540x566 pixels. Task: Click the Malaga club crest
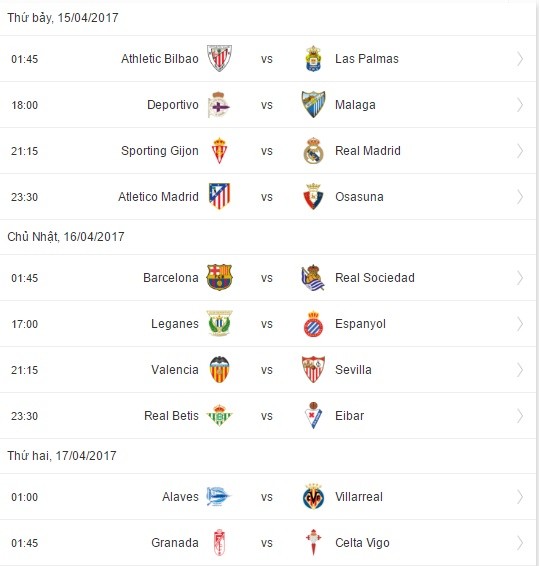point(313,105)
